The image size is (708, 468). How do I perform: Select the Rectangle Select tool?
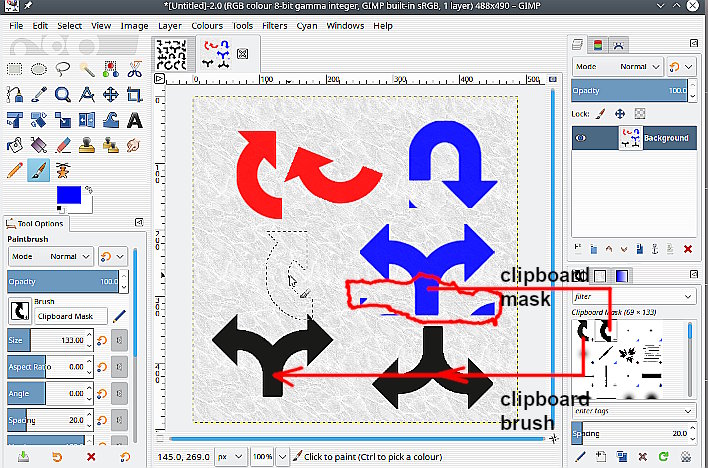15,69
